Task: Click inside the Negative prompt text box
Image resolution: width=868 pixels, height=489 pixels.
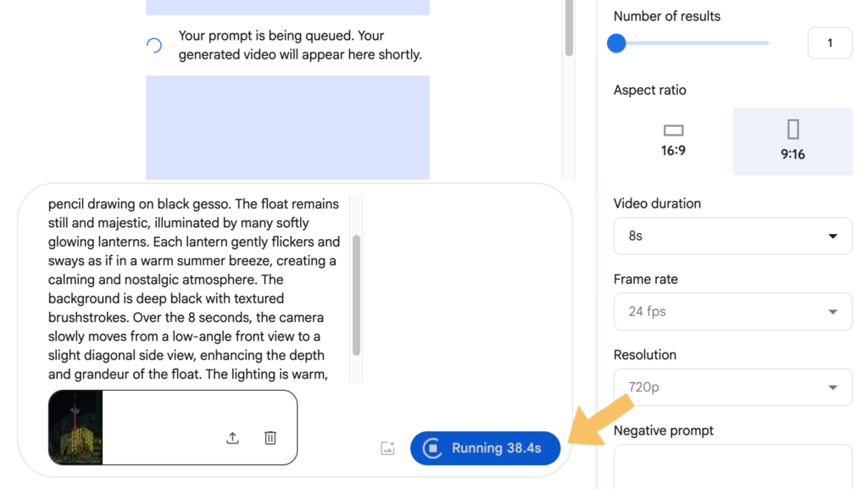Action: (x=732, y=466)
